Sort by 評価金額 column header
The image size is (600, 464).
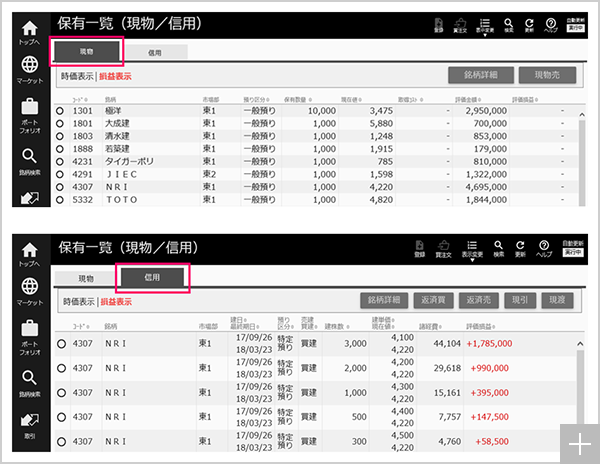468,99
